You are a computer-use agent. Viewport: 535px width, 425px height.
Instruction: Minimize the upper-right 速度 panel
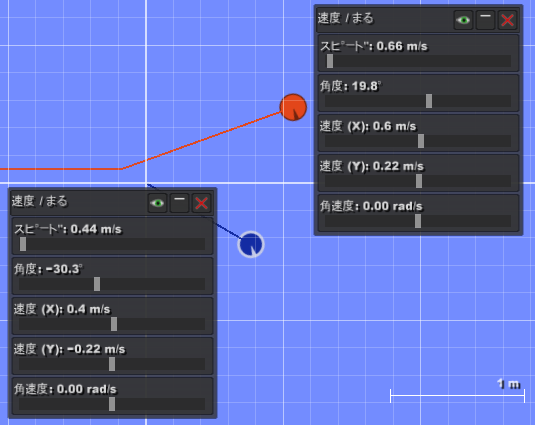485,20
